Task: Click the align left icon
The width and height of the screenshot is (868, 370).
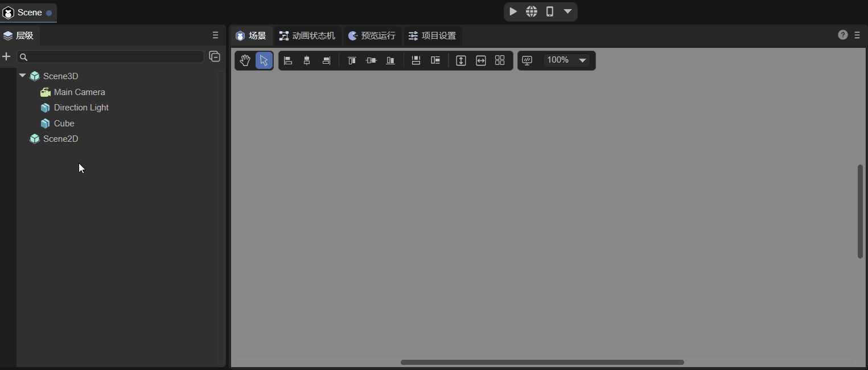Action: pyautogui.click(x=288, y=61)
